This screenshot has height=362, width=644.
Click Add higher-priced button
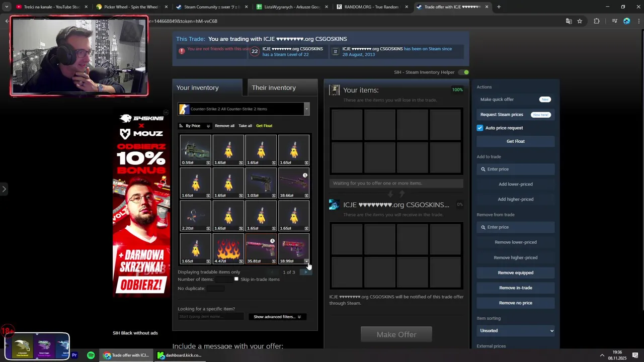tap(516, 199)
